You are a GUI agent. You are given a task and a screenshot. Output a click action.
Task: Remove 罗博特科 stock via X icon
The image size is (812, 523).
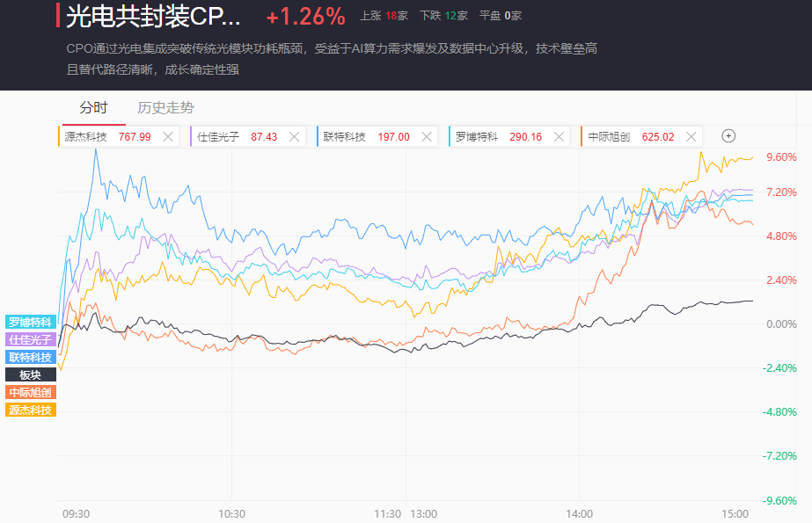pos(560,136)
